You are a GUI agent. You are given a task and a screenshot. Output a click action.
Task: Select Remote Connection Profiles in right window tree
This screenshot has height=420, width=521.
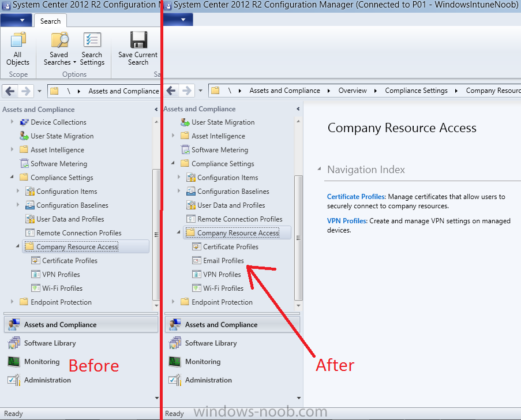point(240,219)
